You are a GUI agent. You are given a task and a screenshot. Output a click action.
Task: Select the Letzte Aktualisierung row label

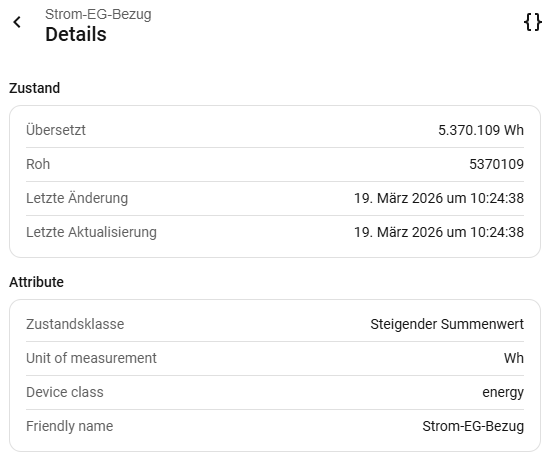(x=91, y=232)
